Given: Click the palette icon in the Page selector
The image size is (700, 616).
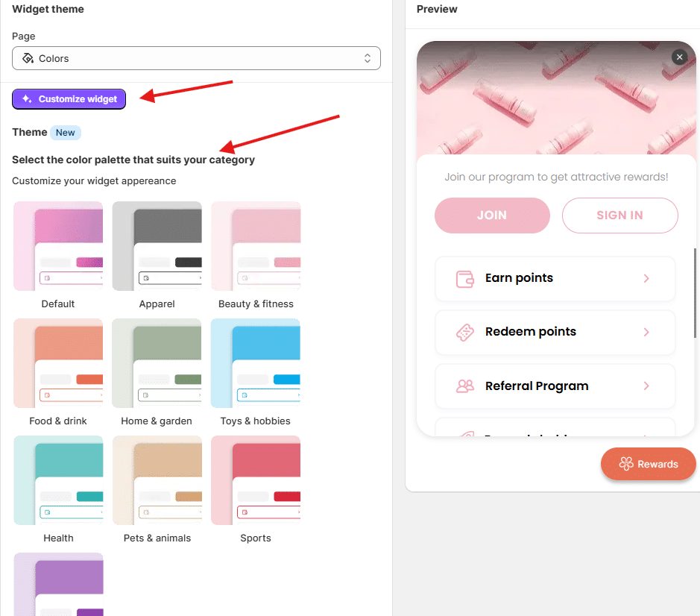Looking at the screenshot, I should pos(27,57).
